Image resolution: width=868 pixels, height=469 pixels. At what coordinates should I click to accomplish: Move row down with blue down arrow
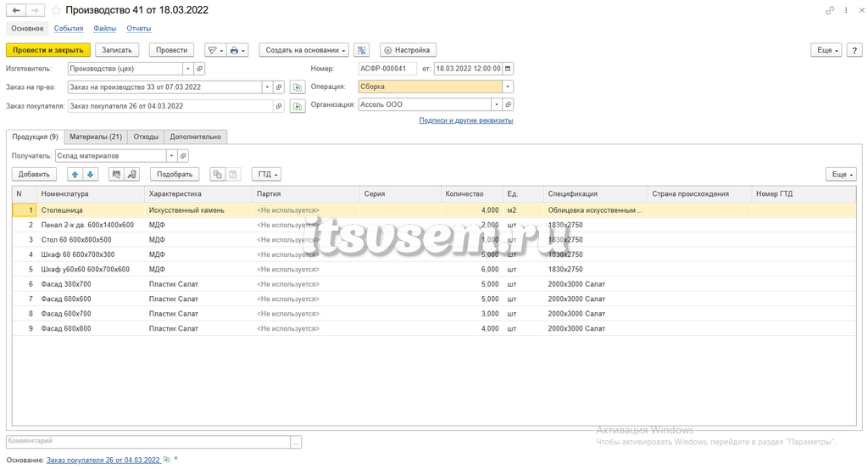[90, 175]
